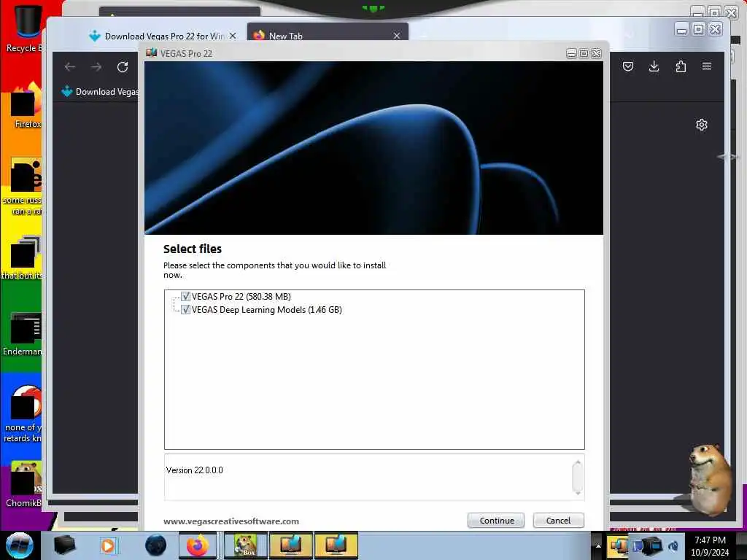Click the black box taskbar icon
The image size is (747, 560).
coord(64,545)
